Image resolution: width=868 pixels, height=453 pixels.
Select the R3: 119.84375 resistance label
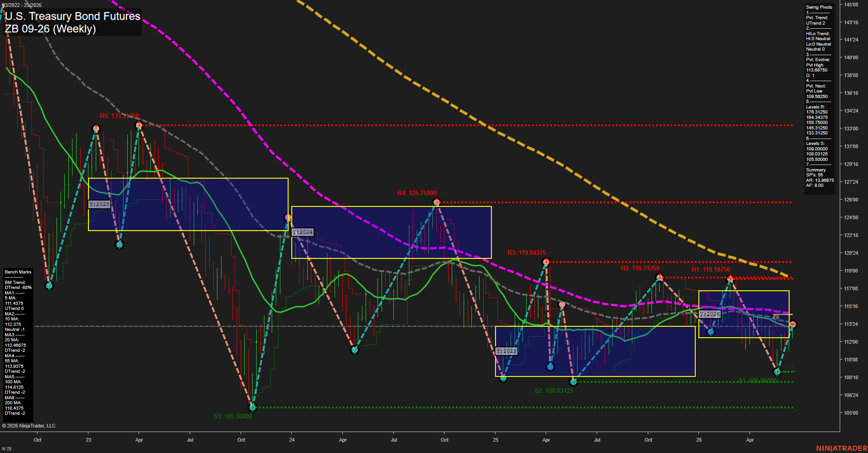pyautogui.click(x=527, y=252)
